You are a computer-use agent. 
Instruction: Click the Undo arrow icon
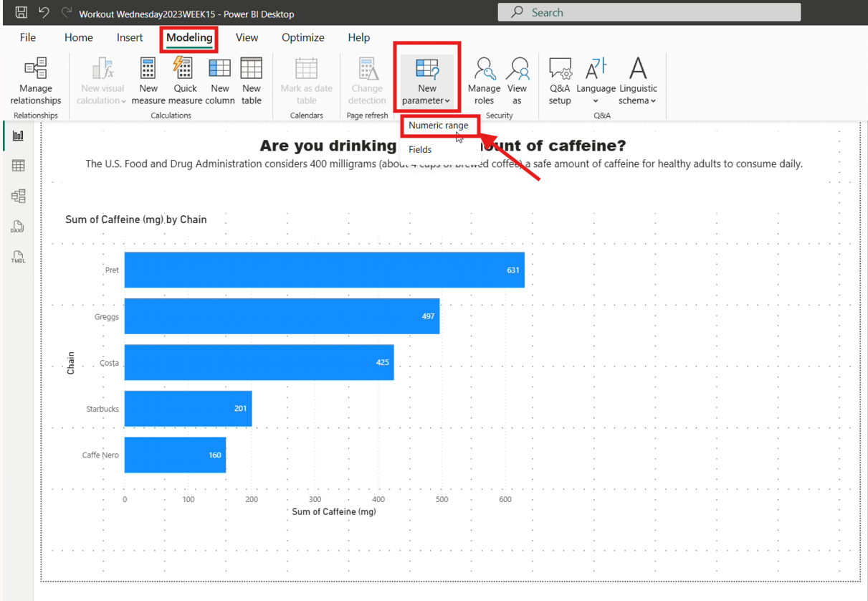pyautogui.click(x=44, y=12)
